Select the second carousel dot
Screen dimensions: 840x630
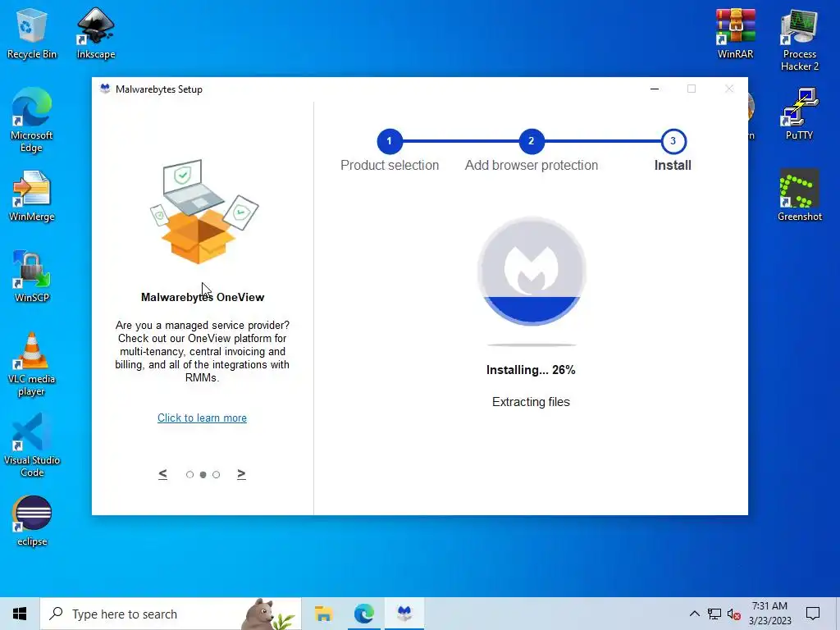203,475
